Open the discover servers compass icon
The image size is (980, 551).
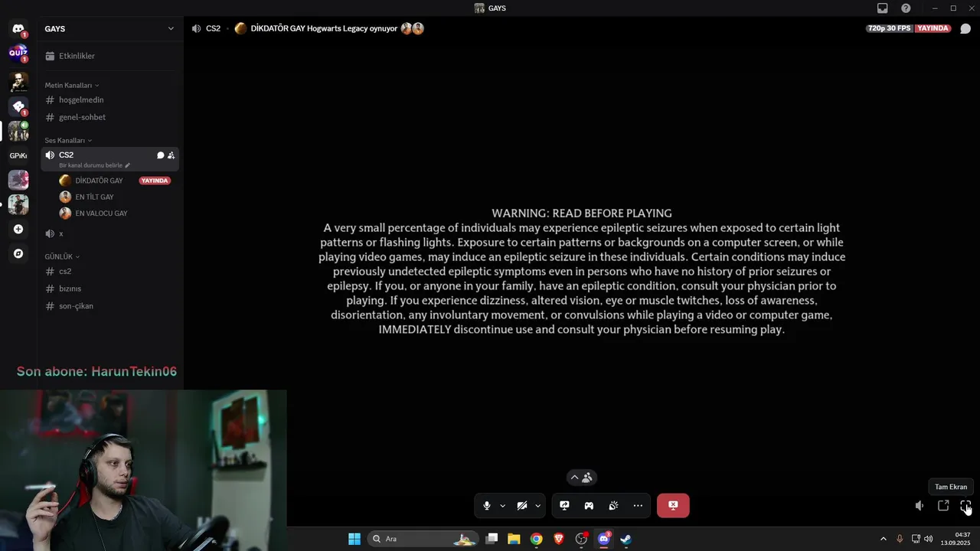click(18, 253)
